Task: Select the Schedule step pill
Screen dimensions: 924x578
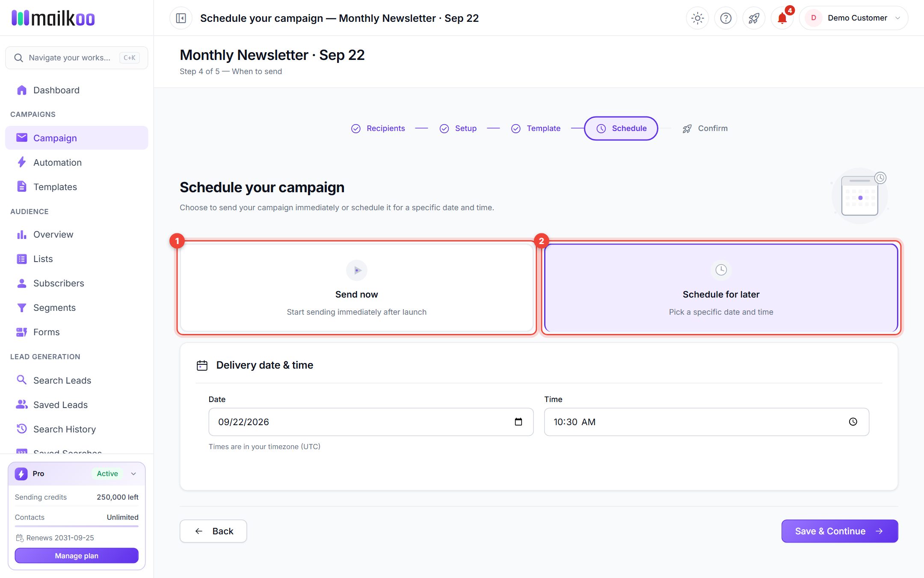Action: tap(621, 128)
